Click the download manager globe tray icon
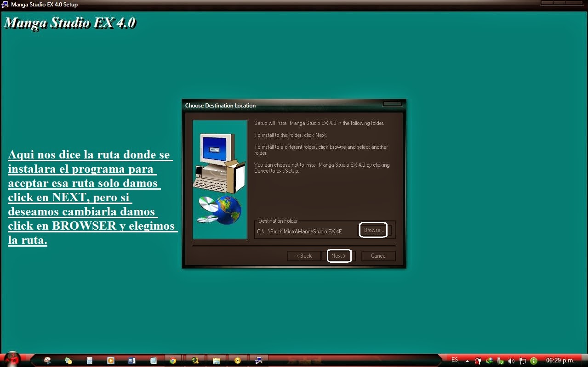588x367 pixels. coord(489,361)
